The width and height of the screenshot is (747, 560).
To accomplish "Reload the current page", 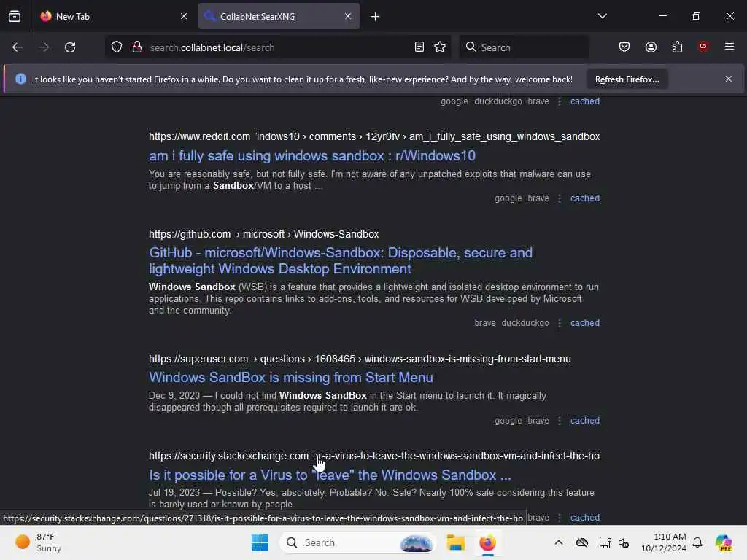I will (x=70, y=47).
